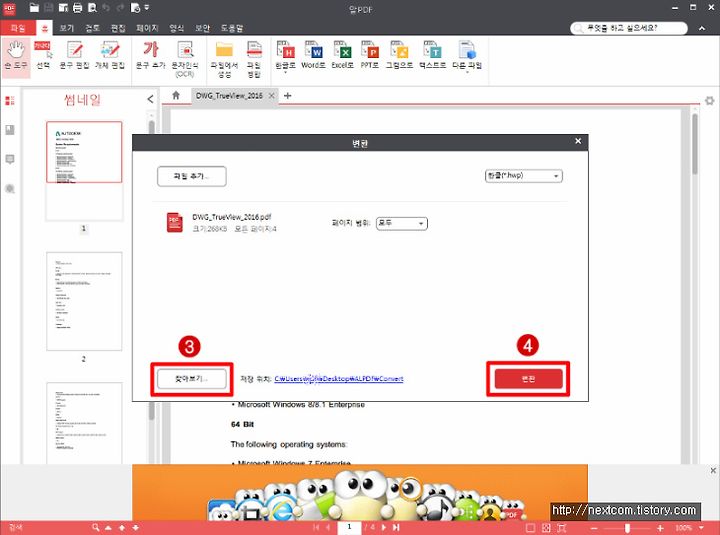Run character recognition (OCR)
The width and height of the screenshot is (720, 535).
pyautogui.click(x=185, y=59)
